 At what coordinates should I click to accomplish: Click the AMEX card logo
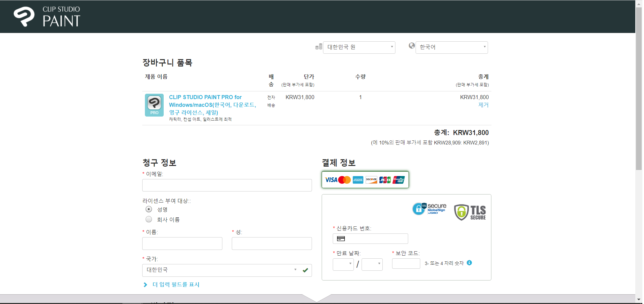pos(358,180)
